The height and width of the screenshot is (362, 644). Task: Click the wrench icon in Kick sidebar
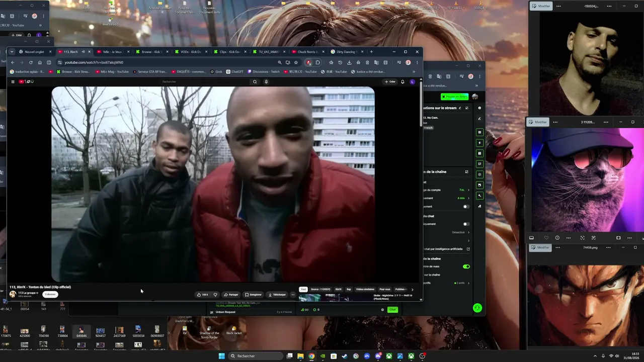click(x=479, y=196)
